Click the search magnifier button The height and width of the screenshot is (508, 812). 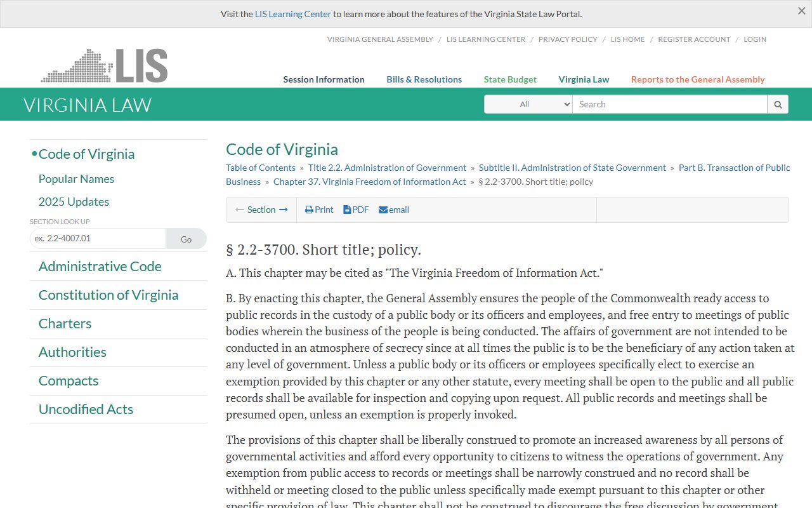[778, 104]
